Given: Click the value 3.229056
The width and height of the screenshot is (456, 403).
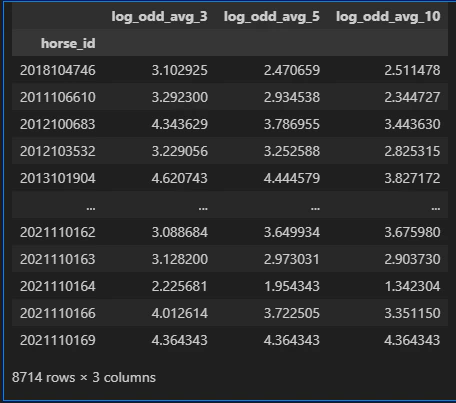Looking at the screenshot, I should pyautogui.click(x=180, y=151).
